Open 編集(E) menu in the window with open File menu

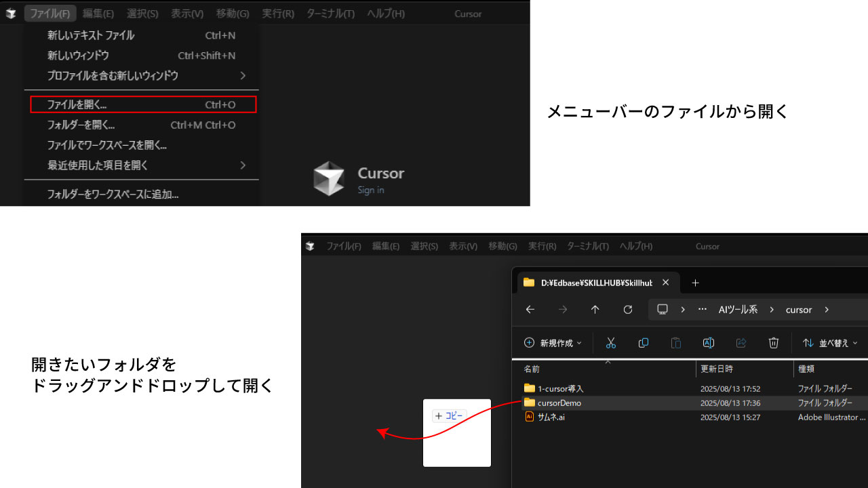point(98,14)
